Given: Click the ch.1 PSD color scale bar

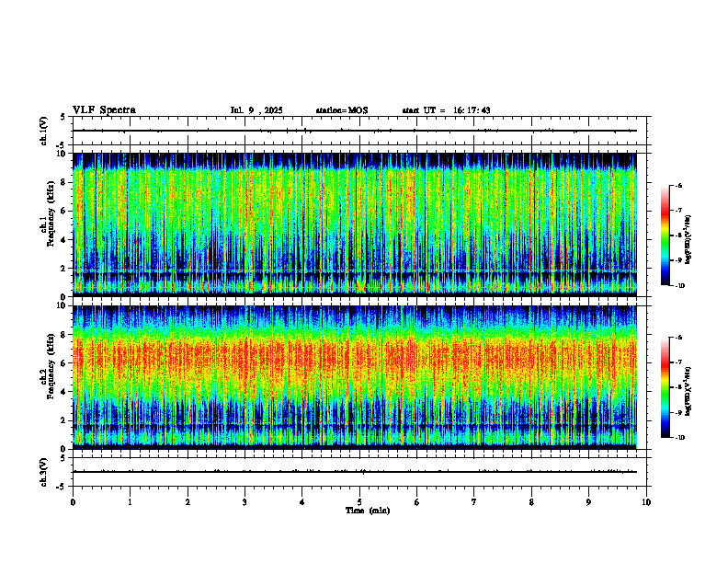Looking at the screenshot, I should [x=665, y=236].
